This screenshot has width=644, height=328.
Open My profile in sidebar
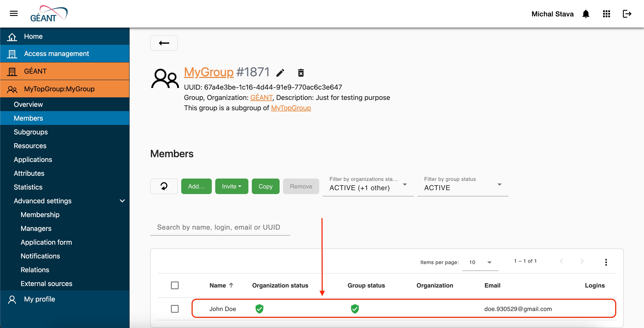65,299
